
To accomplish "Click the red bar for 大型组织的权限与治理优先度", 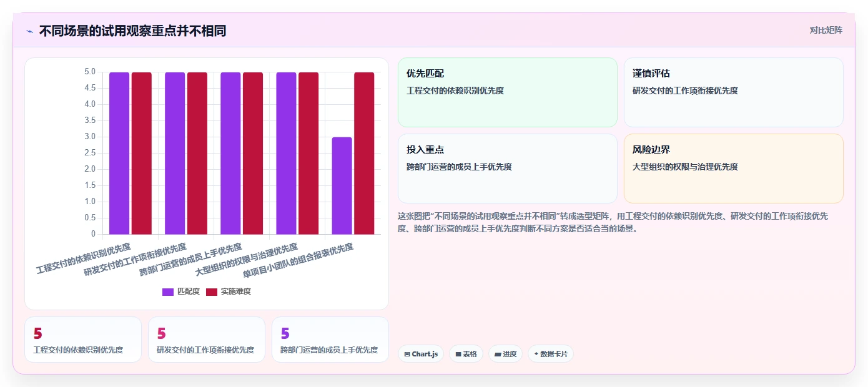I will [308, 153].
